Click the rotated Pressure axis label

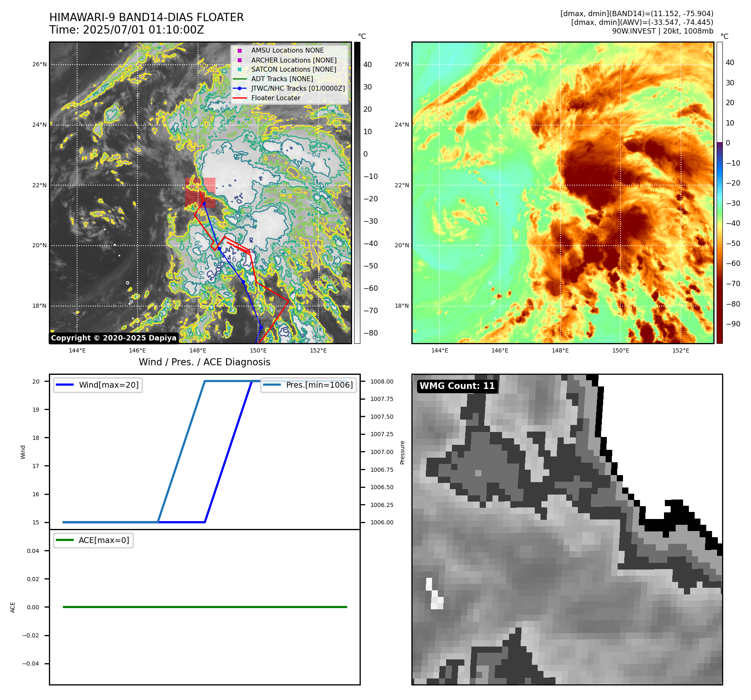tap(402, 452)
